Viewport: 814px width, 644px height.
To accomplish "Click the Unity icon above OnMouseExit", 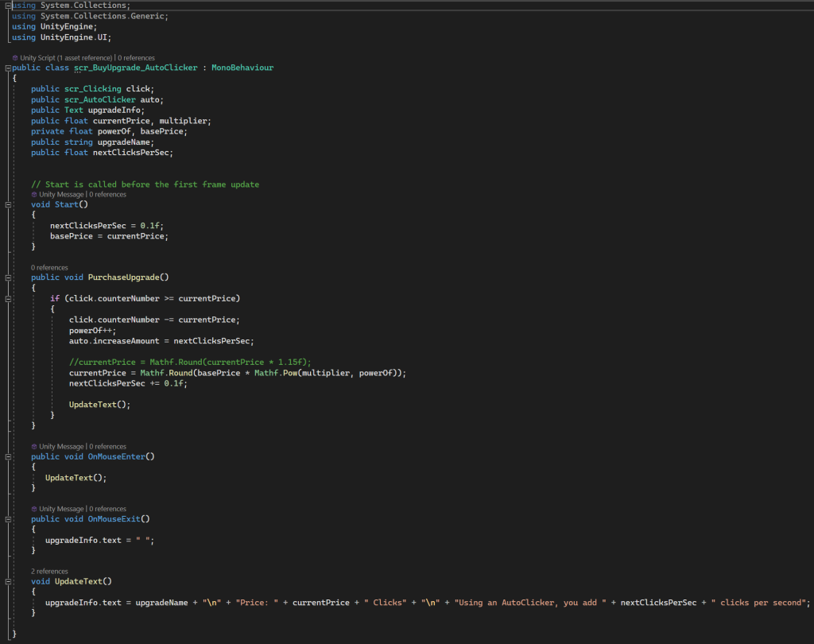I will (x=34, y=509).
